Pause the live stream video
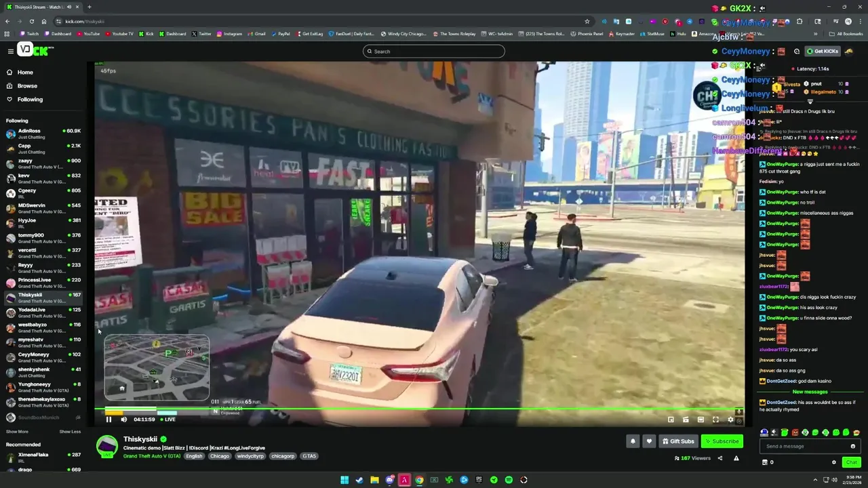Viewport: 868px width, 488px height. coord(108,420)
